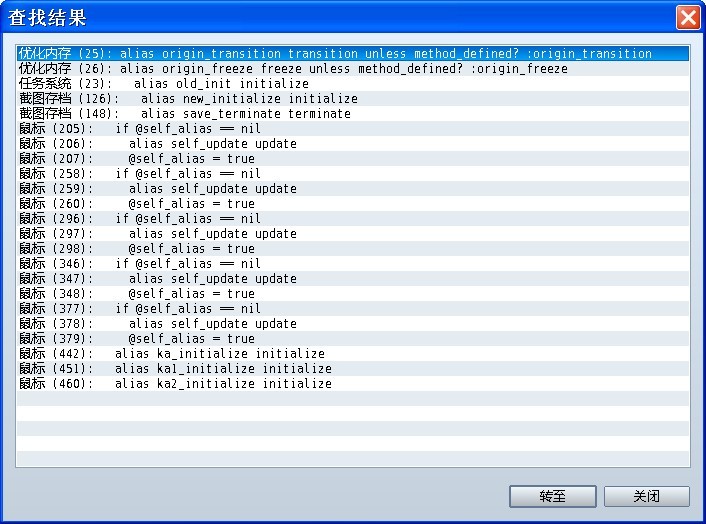706x524 pixels.
Task: Select result 鼠标 (260) @self_alias = true
Action: coord(353,203)
